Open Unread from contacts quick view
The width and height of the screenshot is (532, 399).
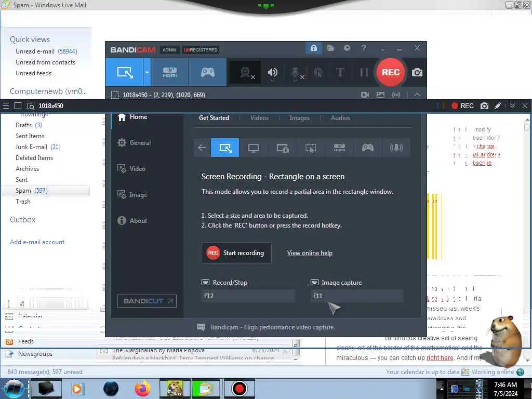click(45, 62)
